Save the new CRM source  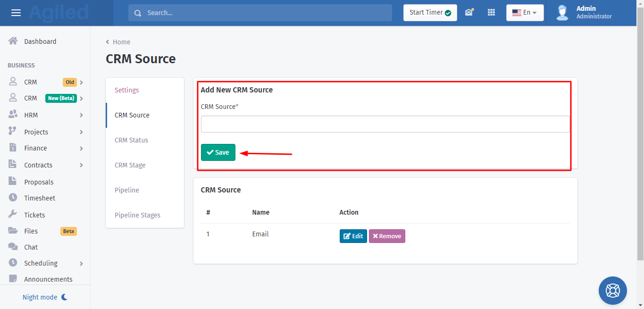pyautogui.click(x=218, y=152)
